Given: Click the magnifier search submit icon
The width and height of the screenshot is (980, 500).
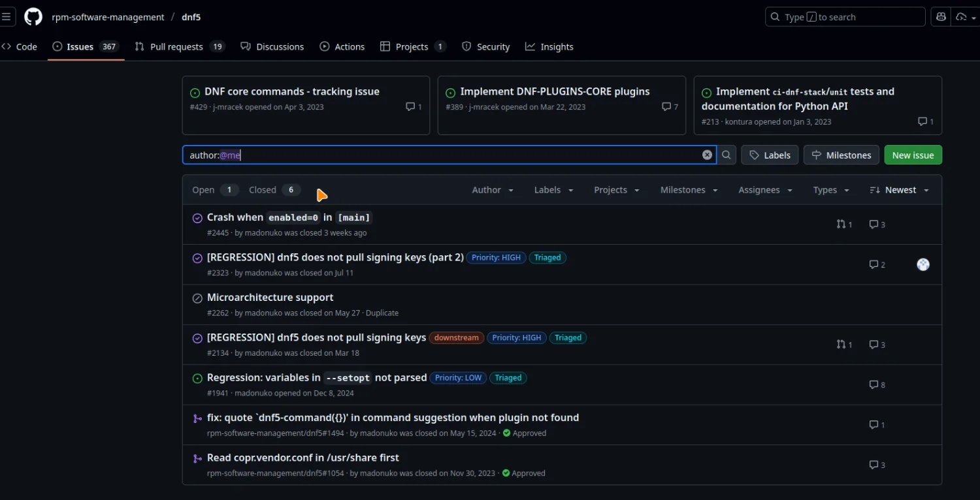Looking at the screenshot, I should coord(726,155).
